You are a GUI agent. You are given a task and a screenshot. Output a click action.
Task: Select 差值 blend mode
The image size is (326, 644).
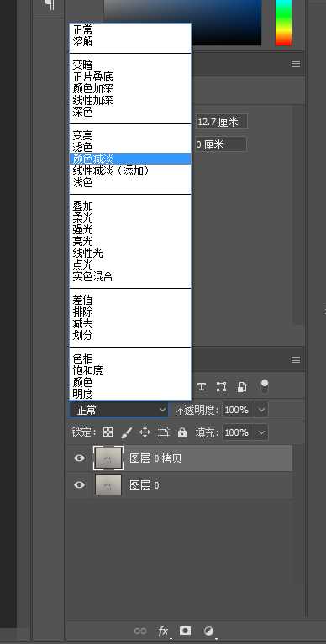click(130, 301)
